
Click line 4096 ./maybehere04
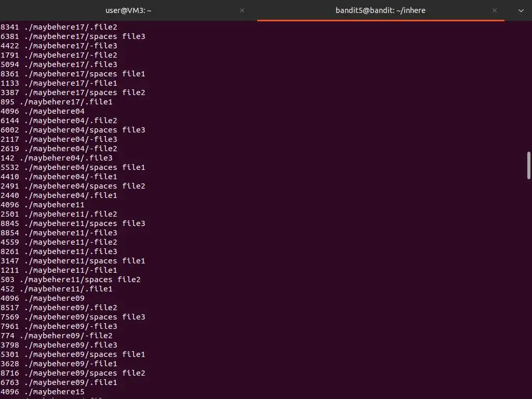pos(43,111)
